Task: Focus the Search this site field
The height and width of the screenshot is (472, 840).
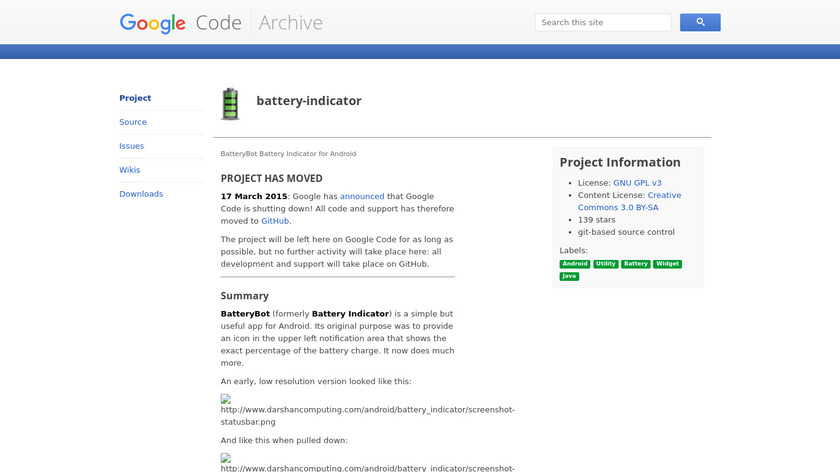Action: pyautogui.click(x=603, y=23)
